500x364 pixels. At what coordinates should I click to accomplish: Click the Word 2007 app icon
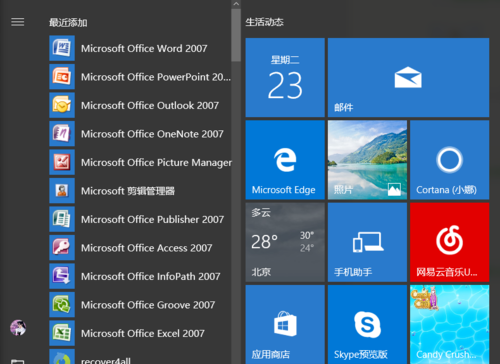click(x=62, y=48)
